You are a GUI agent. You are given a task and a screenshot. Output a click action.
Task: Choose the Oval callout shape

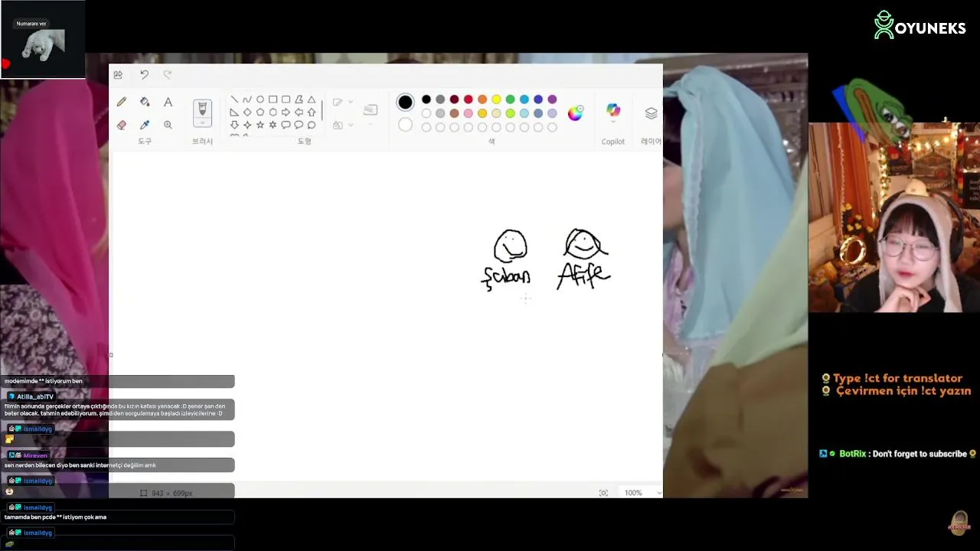click(299, 125)
